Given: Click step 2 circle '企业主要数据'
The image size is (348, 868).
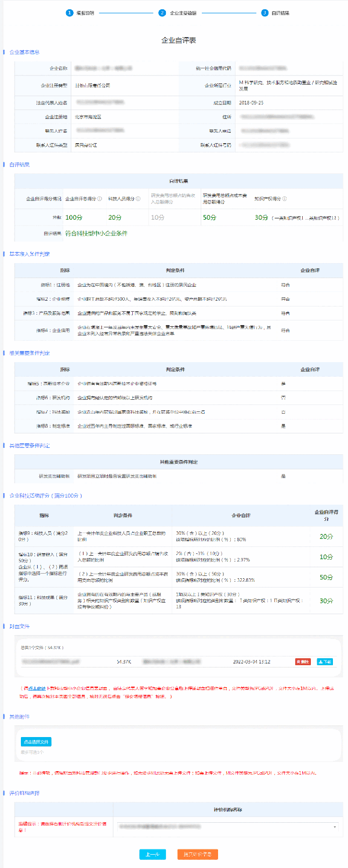Looking at the screenshot, I should tap(162, 12).
